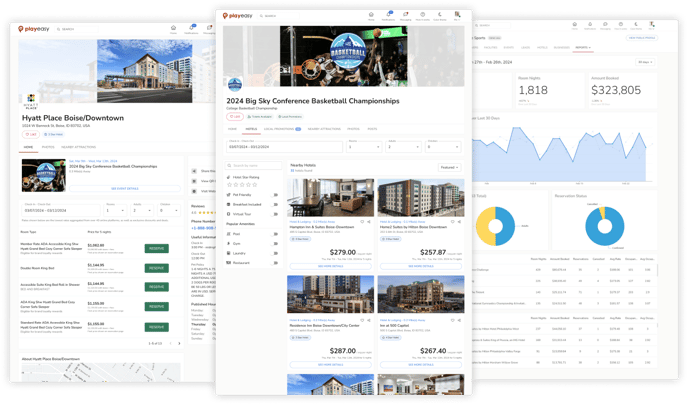Open the Me profile avatar in center window
The image size is (688, 405).
click(457, 15)
